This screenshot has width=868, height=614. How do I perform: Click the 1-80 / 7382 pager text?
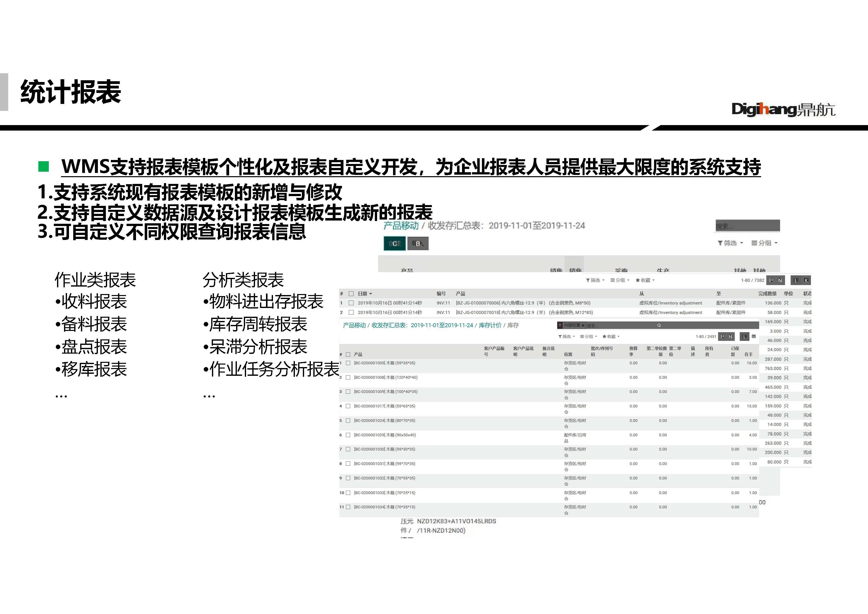point(752,280)
